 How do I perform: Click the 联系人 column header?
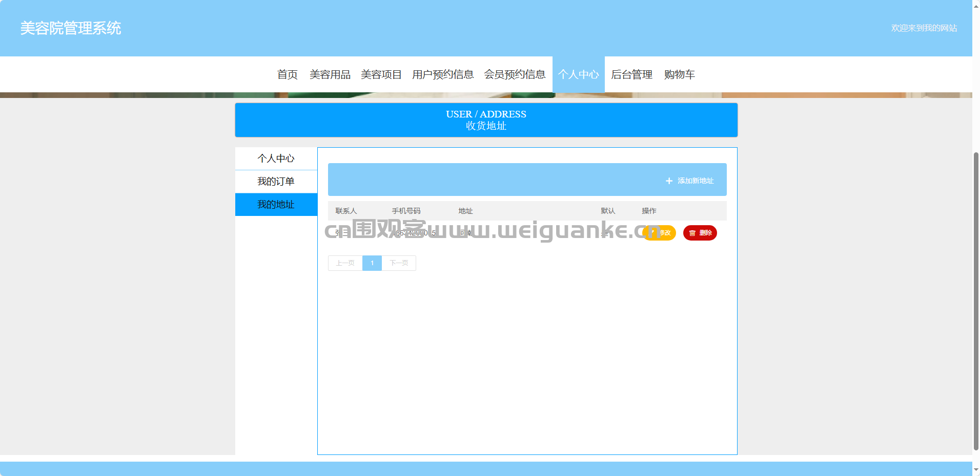346,211
